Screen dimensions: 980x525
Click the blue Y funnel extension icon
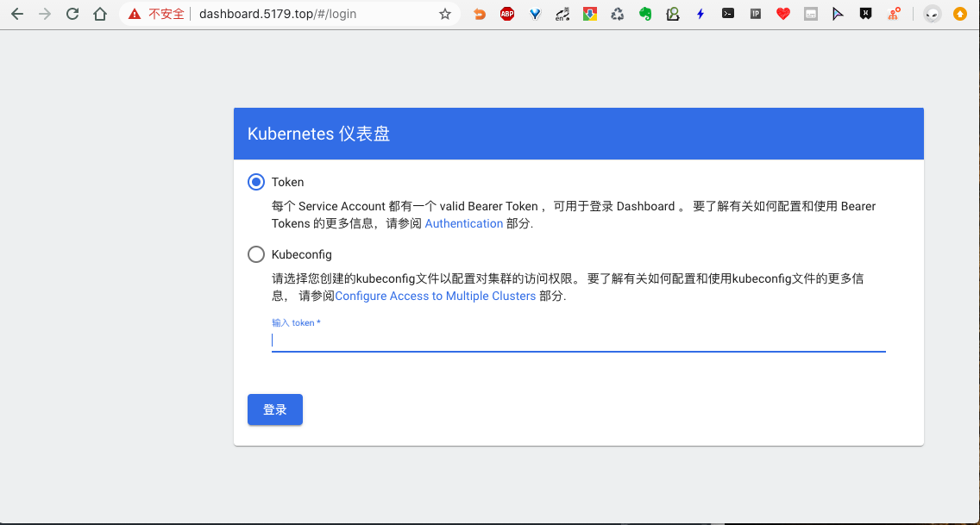(x=535, y=14)
